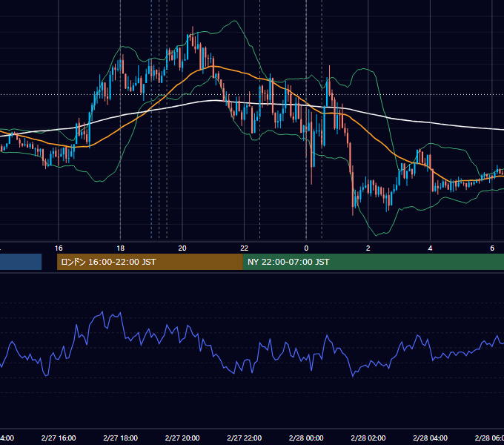Viewport: 504px width, 445px height.
Task: Click the 2/28 04:00 date label
Action: (x=430, y=438)
